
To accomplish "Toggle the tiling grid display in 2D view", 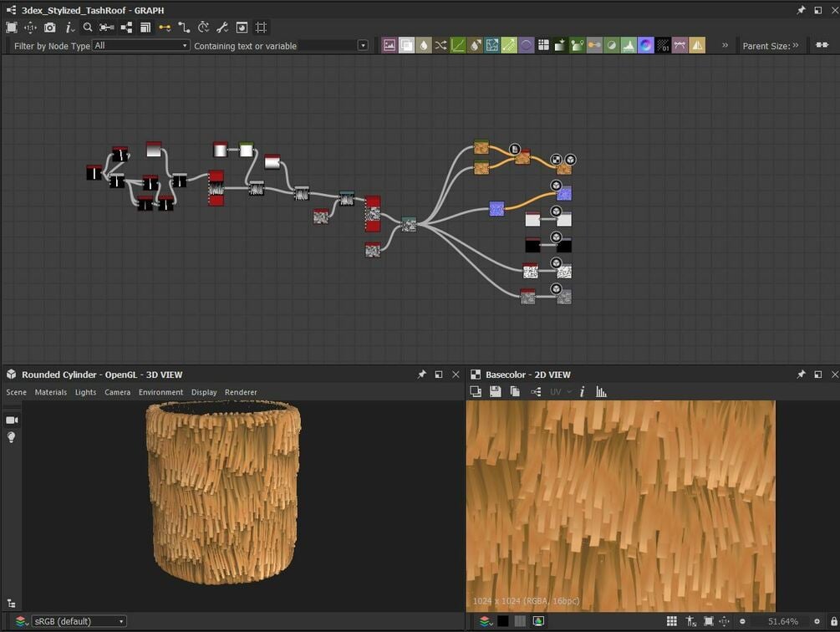I will 671,621.
